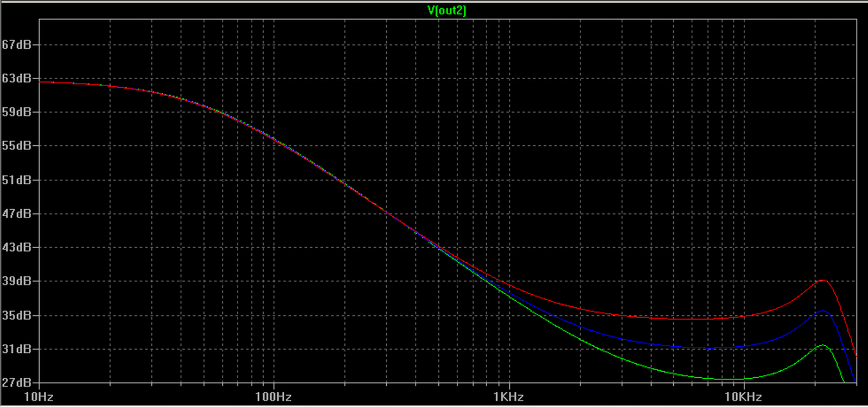
Task: Click the 63dB vertical axis label
Action: point(16,79)
